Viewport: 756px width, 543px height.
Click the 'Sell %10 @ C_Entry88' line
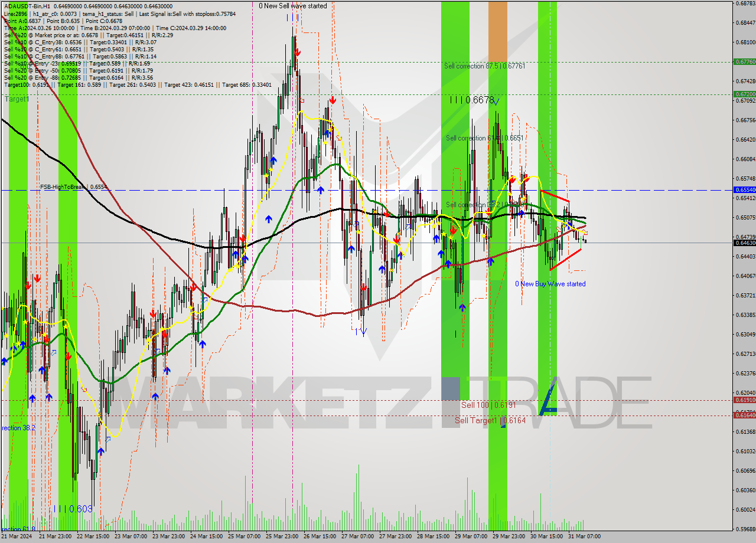pyautogui.click(x=80, y=56)
